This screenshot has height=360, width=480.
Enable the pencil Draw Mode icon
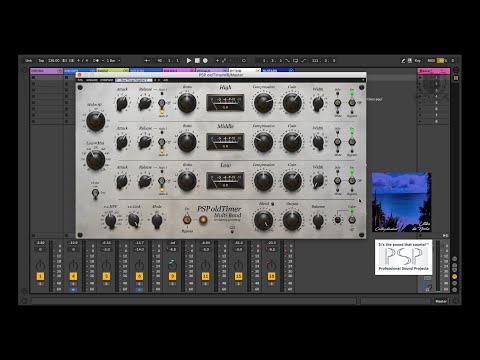click(403, 60)
